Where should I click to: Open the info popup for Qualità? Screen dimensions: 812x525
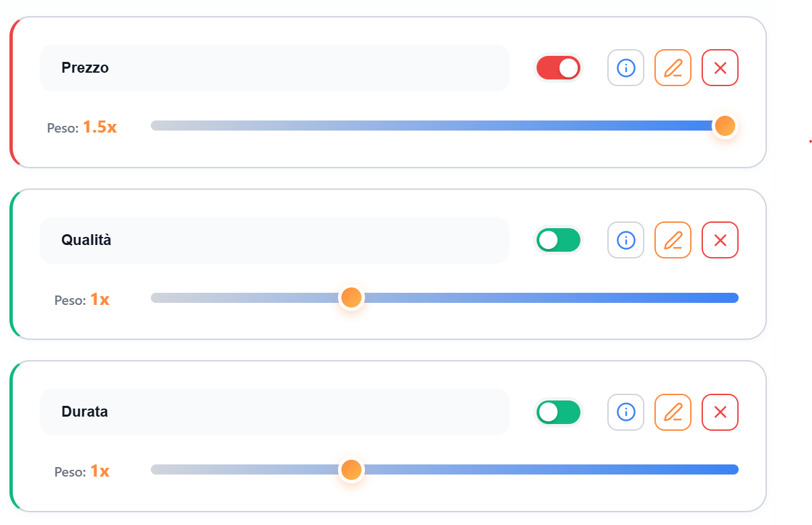coord(625,240)
